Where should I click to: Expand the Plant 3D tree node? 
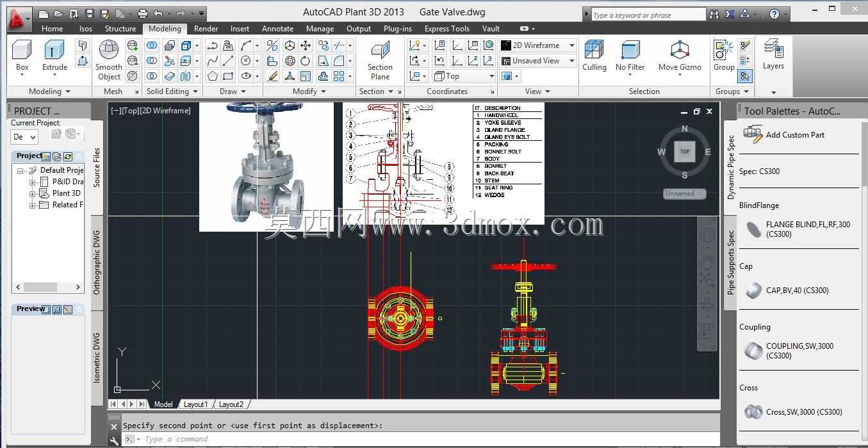pos(32,193)
